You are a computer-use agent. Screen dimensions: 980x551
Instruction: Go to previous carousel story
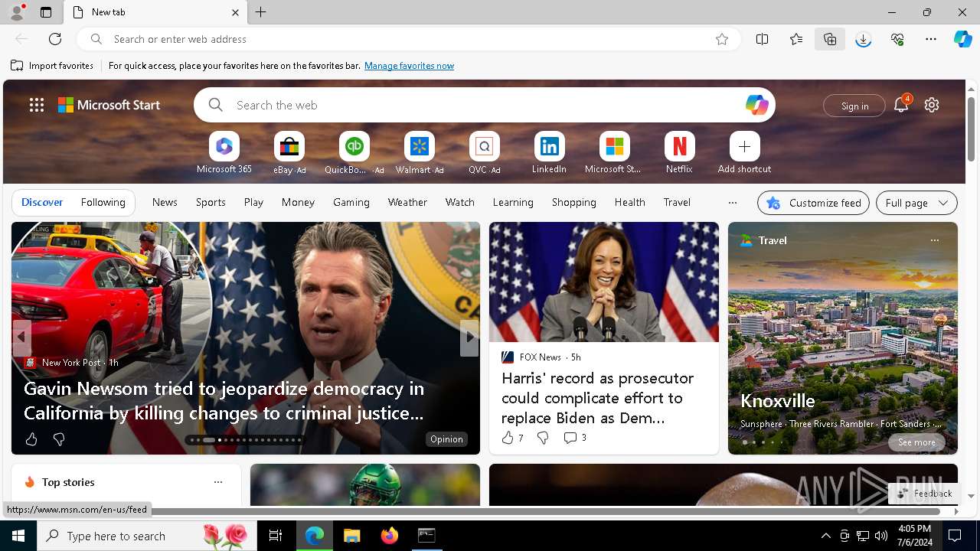(x=21, y=337)
